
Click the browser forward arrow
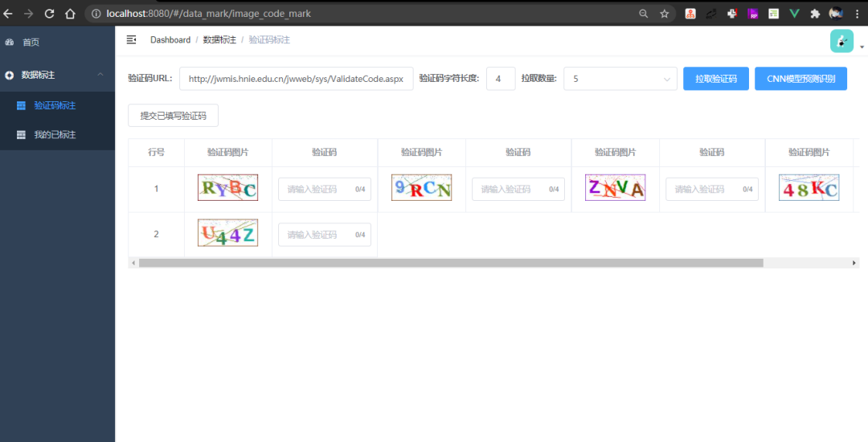28,14
